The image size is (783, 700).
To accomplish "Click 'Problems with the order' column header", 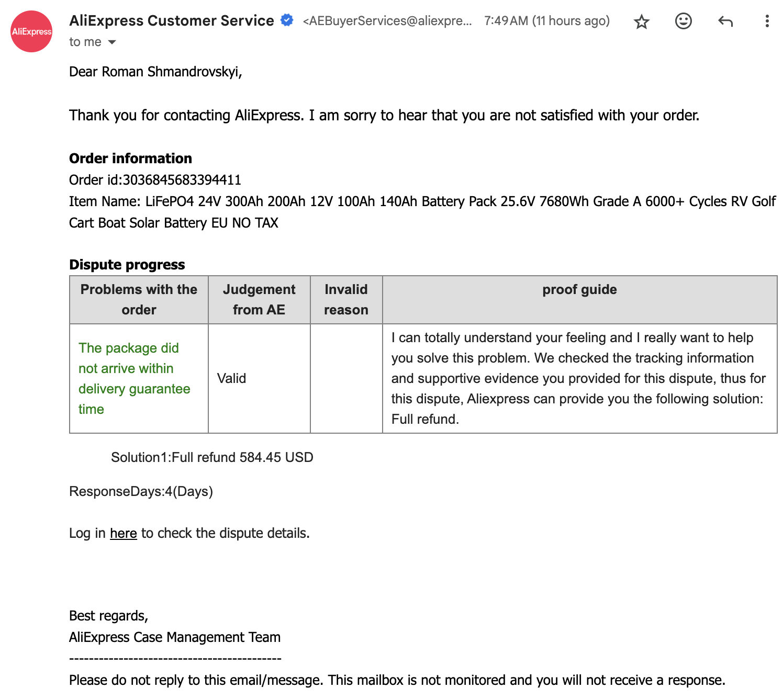I will pos(139,299).
